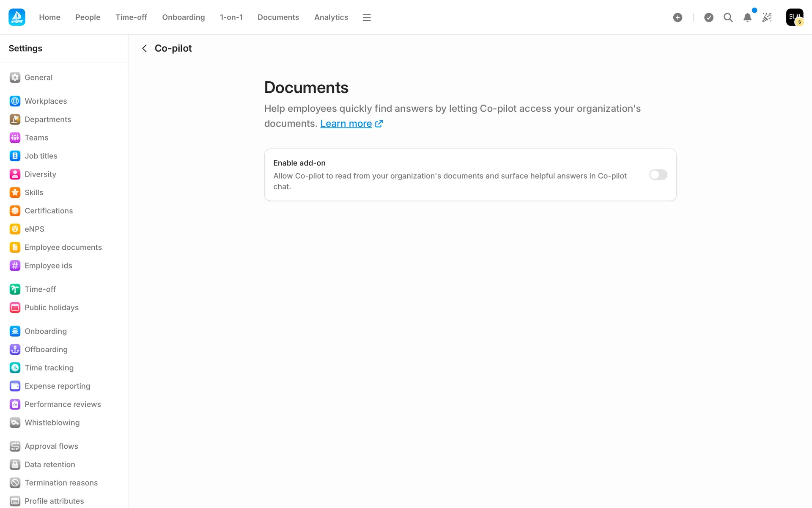The width and height of the screenshot is (812, 508).
Task: Click the plus add icon
Action: tap(678, 17)
